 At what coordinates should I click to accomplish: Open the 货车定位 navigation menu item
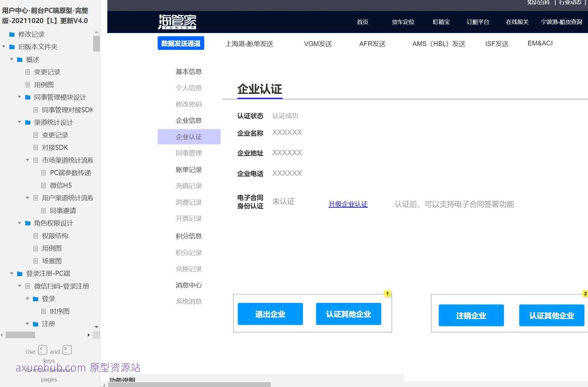[x=403, y=22]
